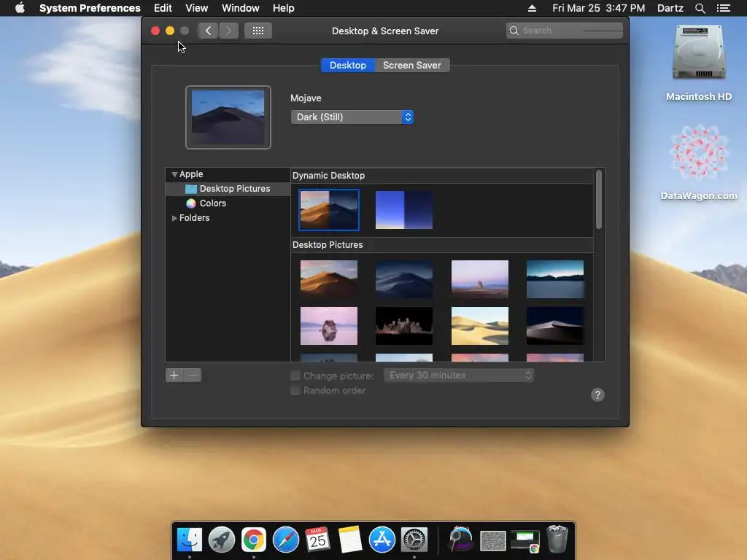
Task: Expand the Folders group
Action: [x=174, y=217]
